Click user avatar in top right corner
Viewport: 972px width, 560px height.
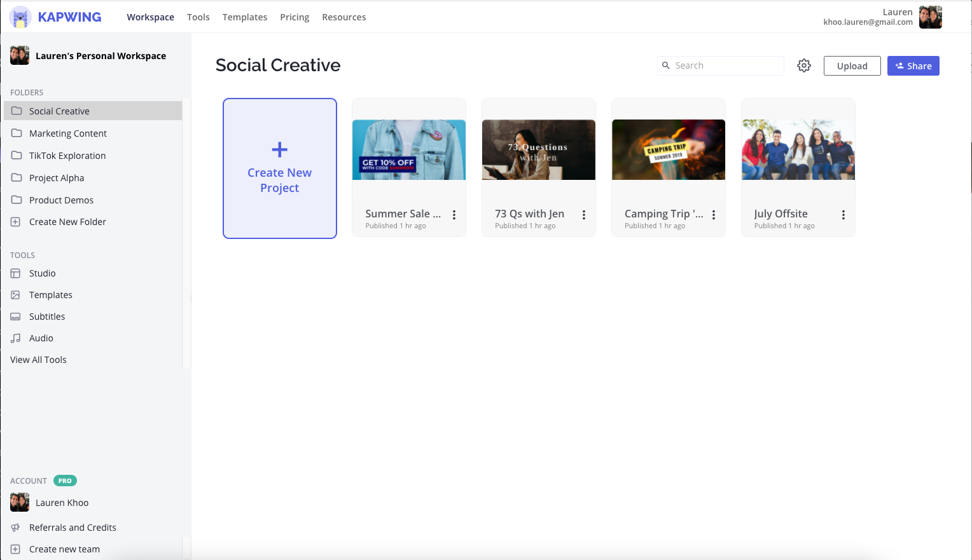click(930, 17)
